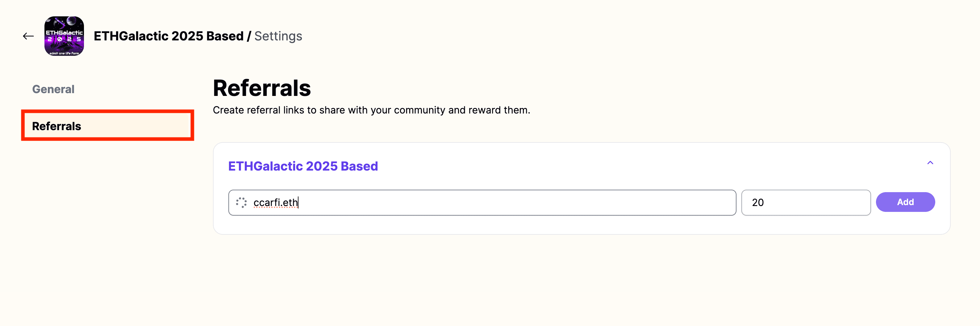The height and width of the screenshot is (326, 980).
Task: Go back using the left arrow icon
Action: point(28,36)
